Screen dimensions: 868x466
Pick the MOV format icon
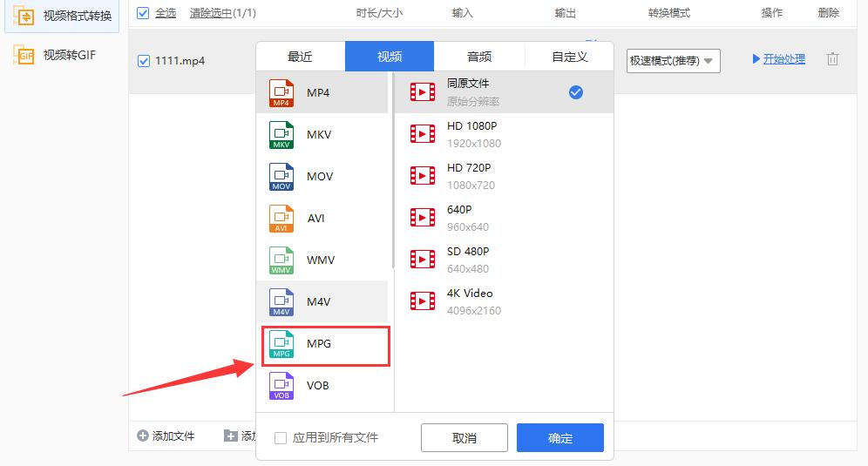click(281, 177)
